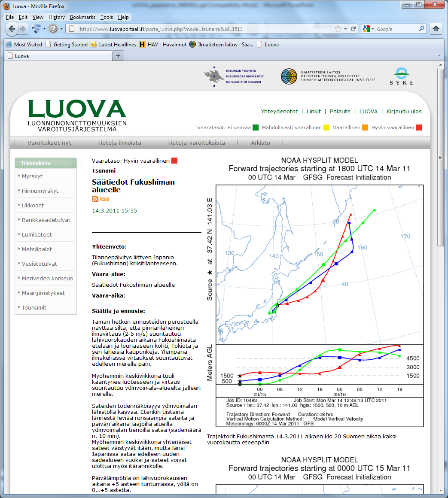Reload the page with the refresh icon
Image resolution: width=448 pixels, height=498 pixels.
point(354,29)
